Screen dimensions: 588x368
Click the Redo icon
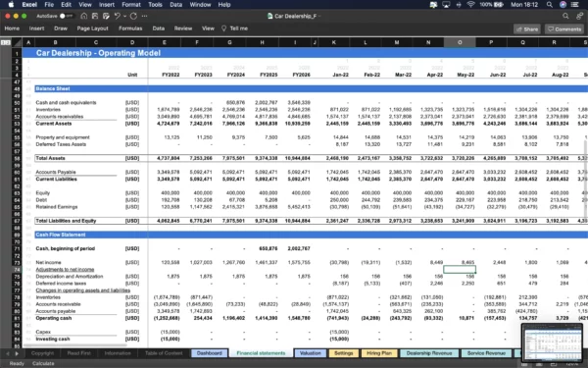tap(133, 16)
